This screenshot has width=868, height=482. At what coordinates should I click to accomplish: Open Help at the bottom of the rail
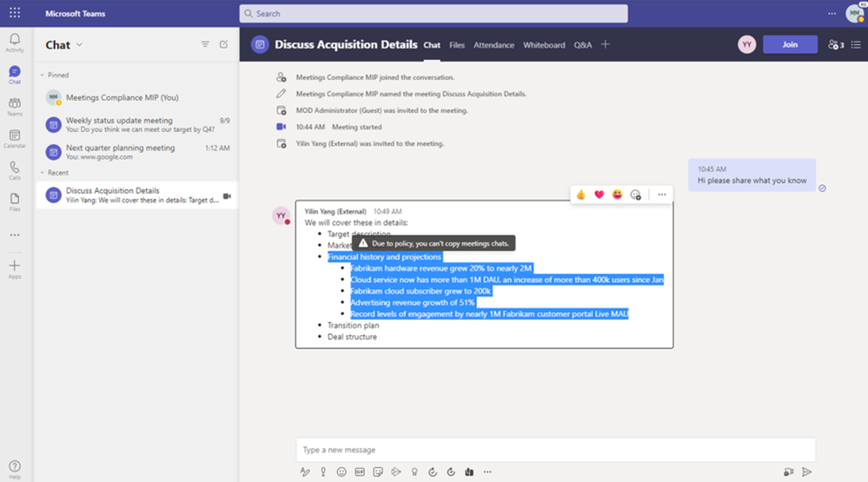pos(15,469)
